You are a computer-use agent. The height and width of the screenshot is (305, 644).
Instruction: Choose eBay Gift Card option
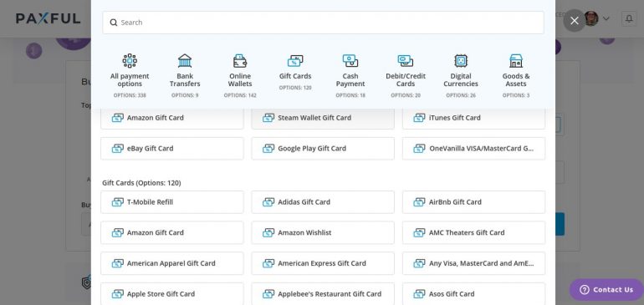click(x=172, y=148)
